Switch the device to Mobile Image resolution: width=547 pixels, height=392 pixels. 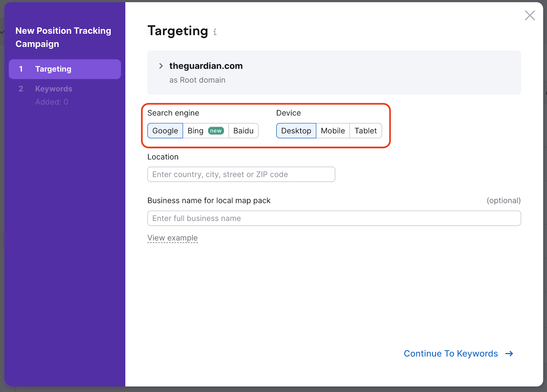[x=333, y=130]
